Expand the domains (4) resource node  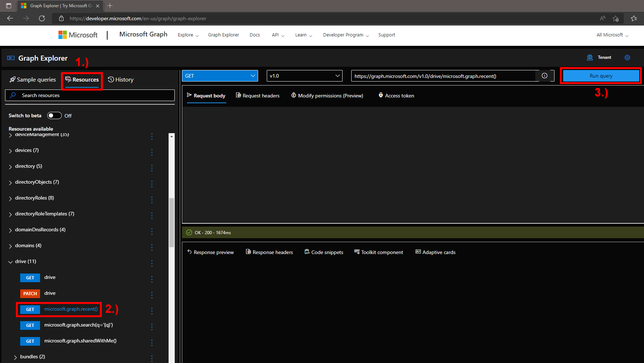(x=10, y=246)
